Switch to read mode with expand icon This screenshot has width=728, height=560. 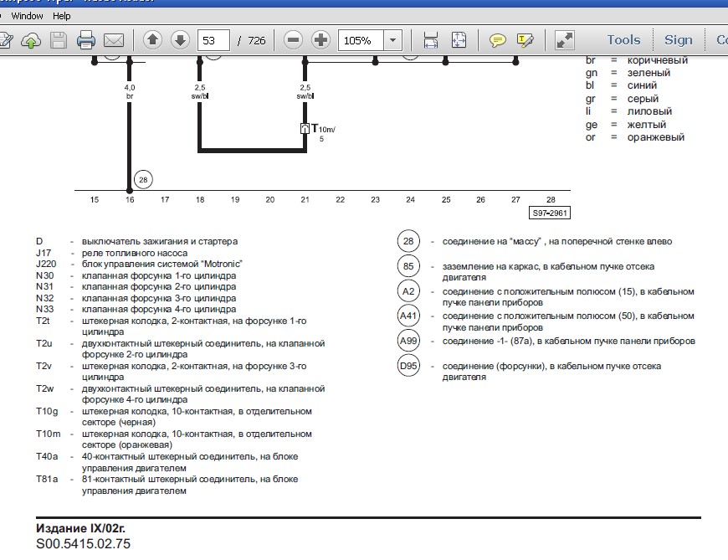pyautogui.click(x=565, y=40)
